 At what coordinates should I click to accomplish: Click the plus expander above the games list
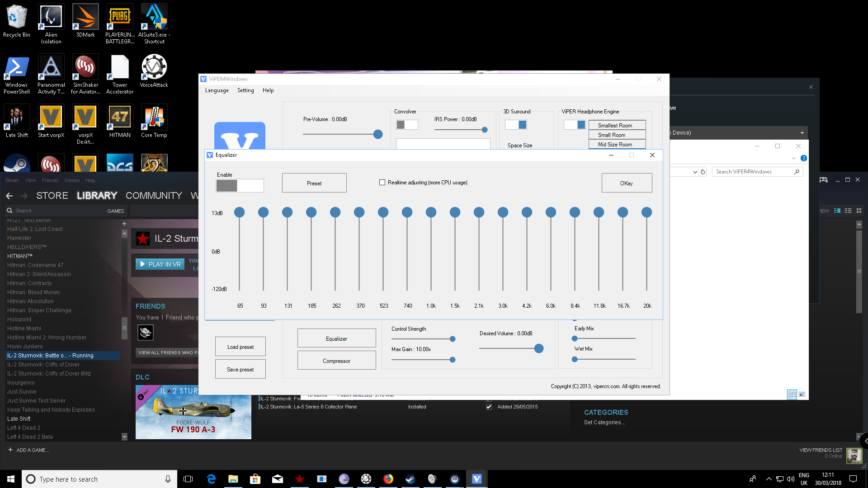pyautogui.click(x=124, y=224)
